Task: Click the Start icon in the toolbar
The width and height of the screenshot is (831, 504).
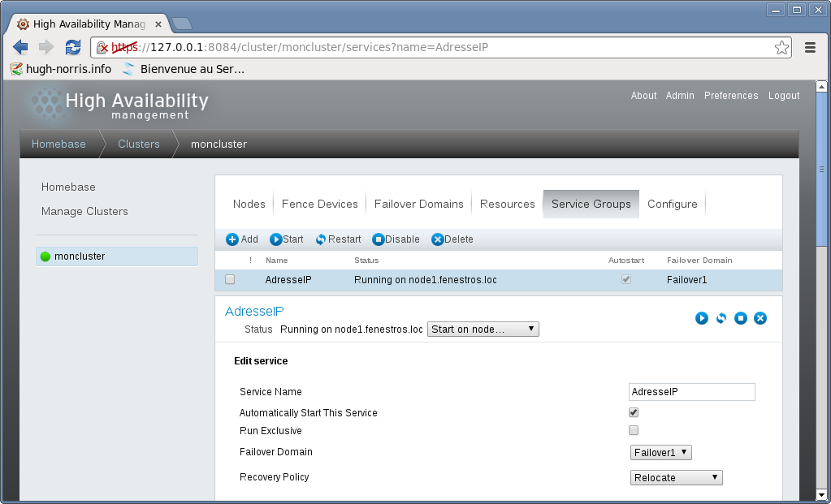Action: 276,239
